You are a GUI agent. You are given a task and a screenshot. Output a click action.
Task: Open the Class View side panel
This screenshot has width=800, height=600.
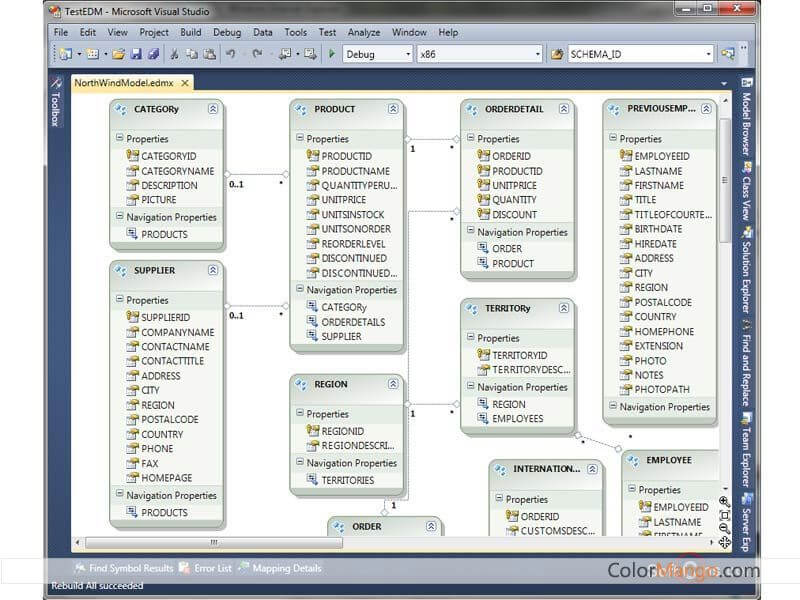click(746, 191)
